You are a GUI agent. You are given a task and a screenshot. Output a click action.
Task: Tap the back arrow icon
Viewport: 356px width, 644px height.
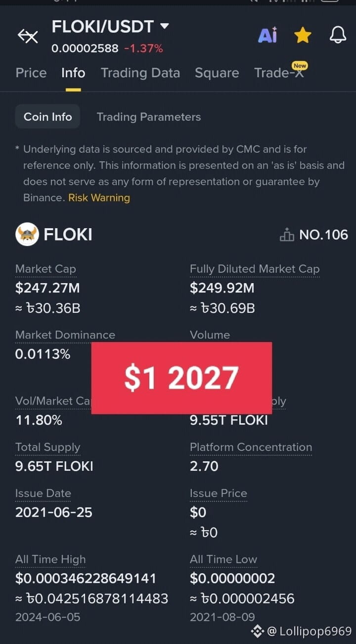28,36
